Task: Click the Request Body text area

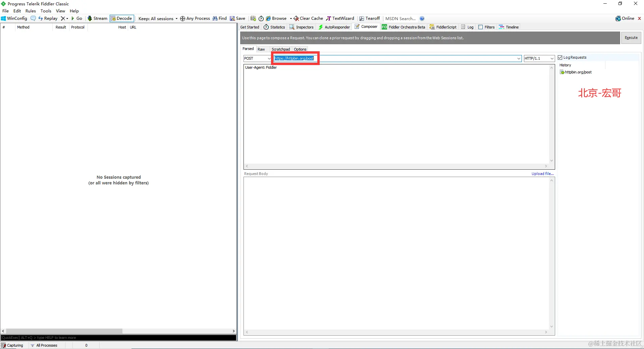Action: (x=396, y=253)
